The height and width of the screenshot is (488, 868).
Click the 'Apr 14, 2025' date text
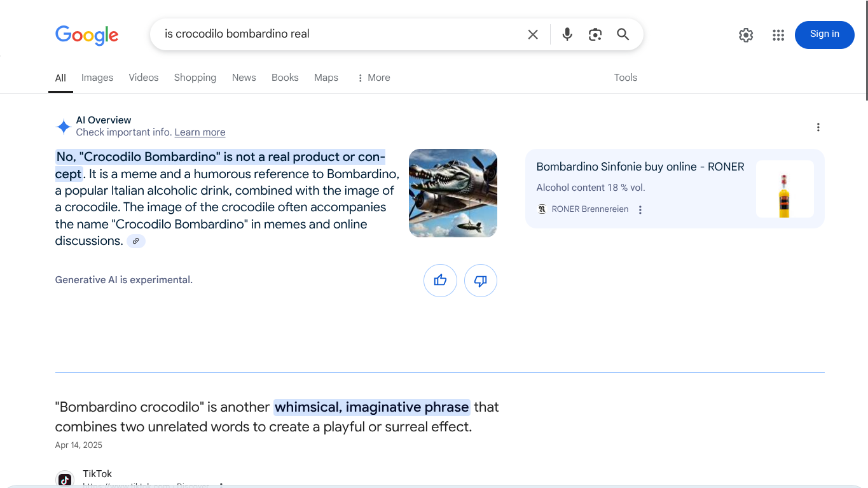(79, 445)
